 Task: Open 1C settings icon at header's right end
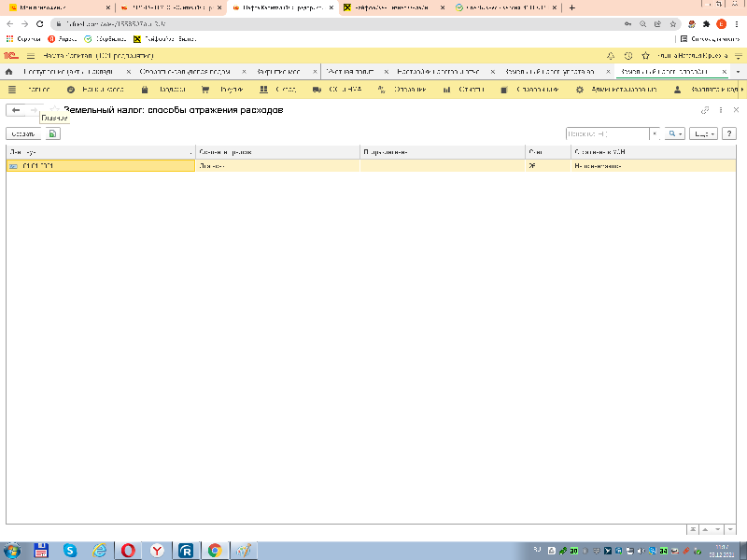(739, 56)
